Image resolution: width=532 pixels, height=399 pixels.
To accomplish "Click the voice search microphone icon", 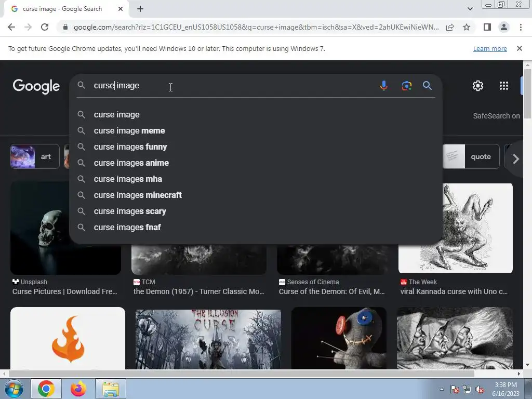I will 384,86.
